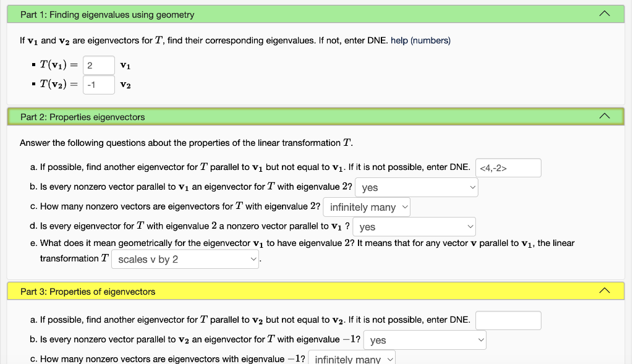
Task: Click the dropdown arrow on the Part 3b select
Action: click(480, 340)
